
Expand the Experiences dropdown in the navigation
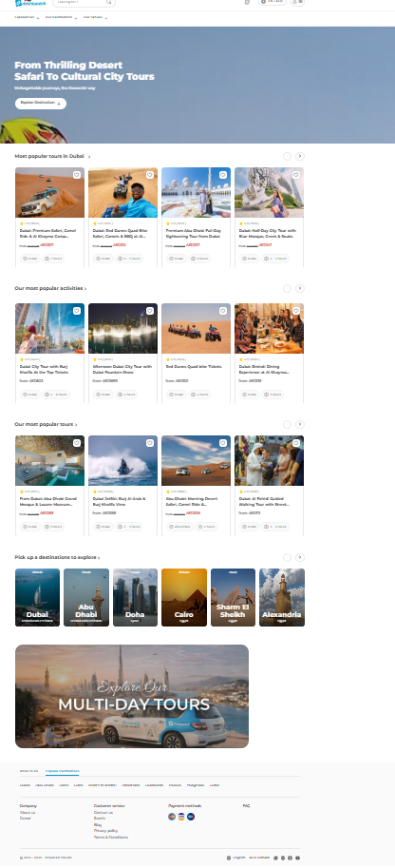pos(27,18)
